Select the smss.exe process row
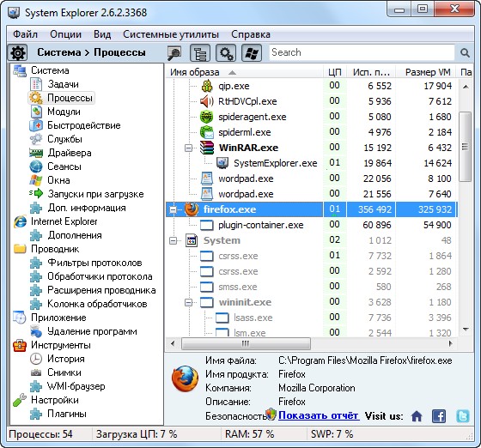The image size is (481, 448). (311, 287)
